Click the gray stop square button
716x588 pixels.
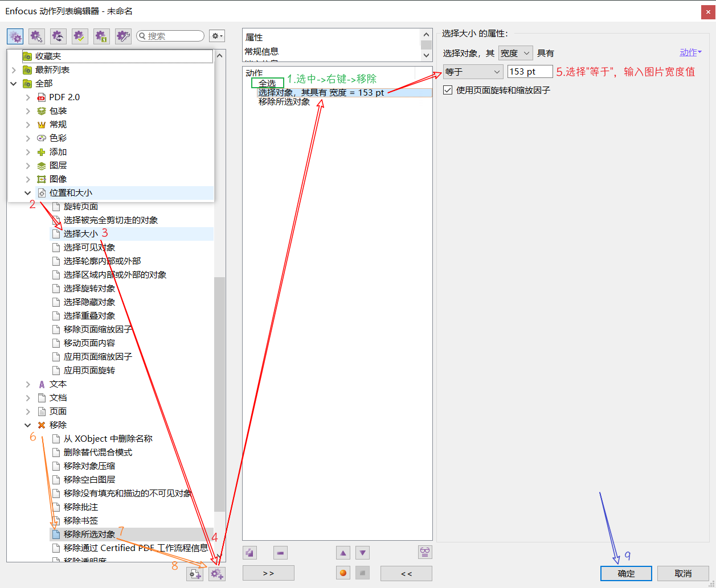click(x=363, y=573)
